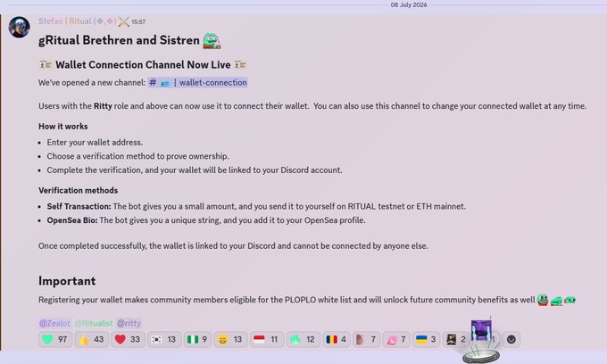Click the 'Verification methods' subheading
Screen dimensions: 607x364
79,190
